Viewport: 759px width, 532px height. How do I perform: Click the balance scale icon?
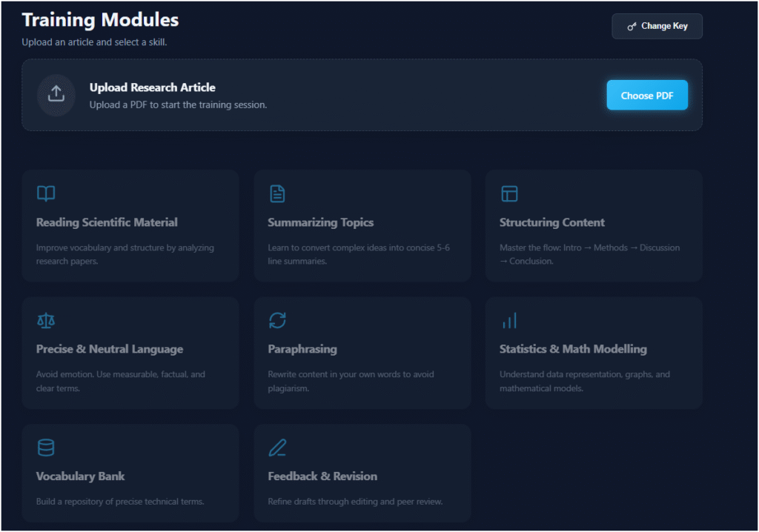pyautogui.click(x=46, y=321)
